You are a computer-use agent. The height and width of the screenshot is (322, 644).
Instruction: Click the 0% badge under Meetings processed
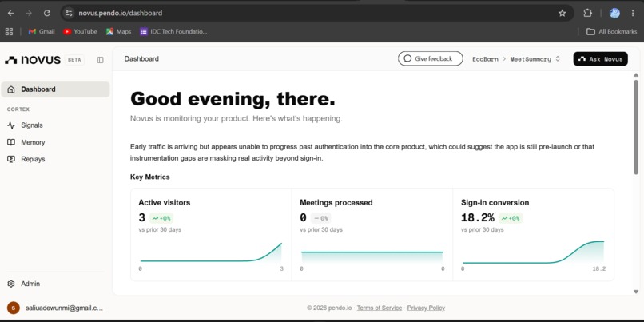click(320, 218)
